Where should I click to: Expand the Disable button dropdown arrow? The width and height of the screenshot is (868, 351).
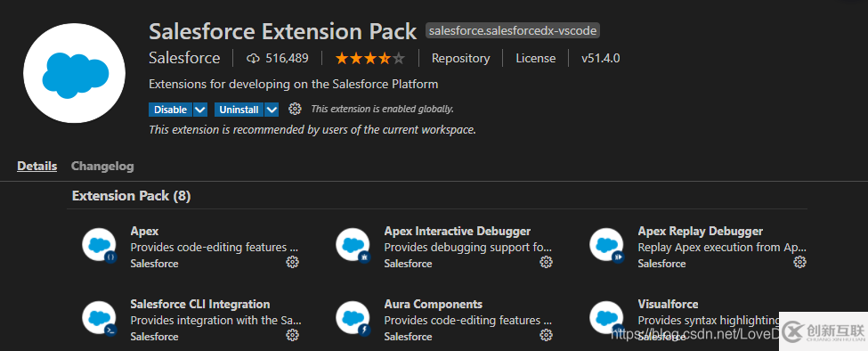click(200, 110)
